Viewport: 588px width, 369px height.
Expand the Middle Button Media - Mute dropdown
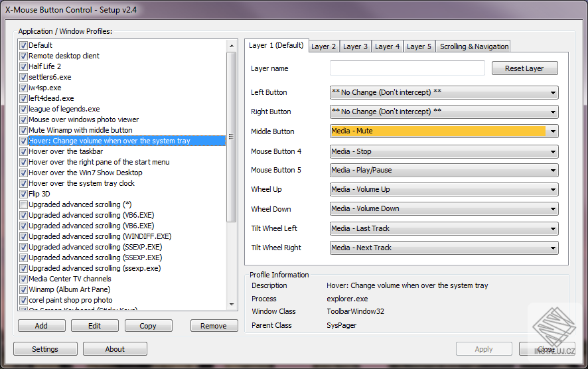point(444,131)
